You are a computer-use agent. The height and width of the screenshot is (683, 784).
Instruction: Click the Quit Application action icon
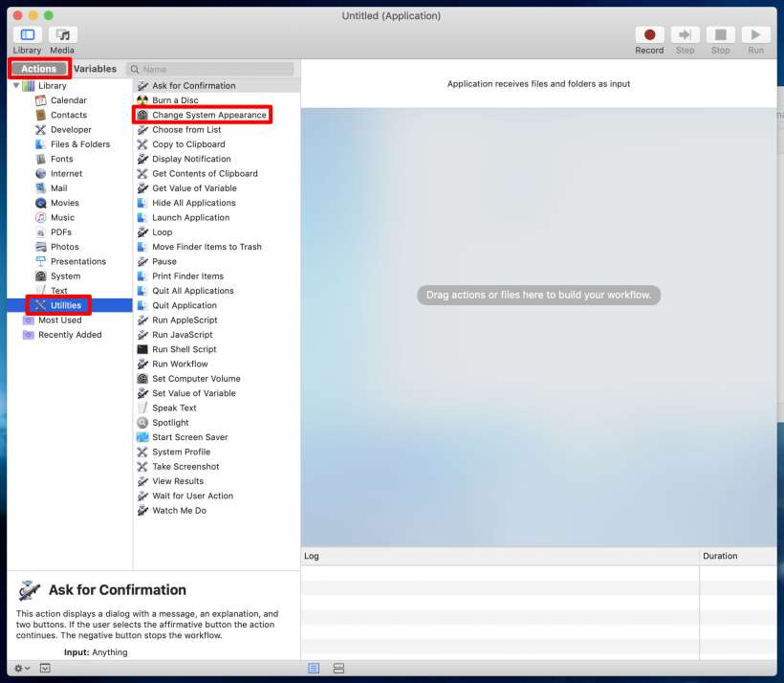pos(142,305)
